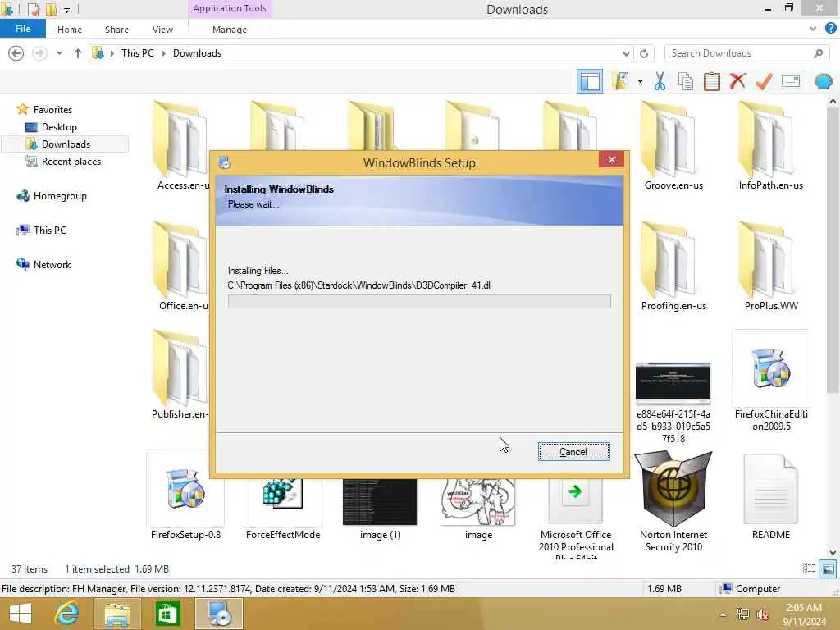Select the InfoPath.en-us folder

pos(771,146)
